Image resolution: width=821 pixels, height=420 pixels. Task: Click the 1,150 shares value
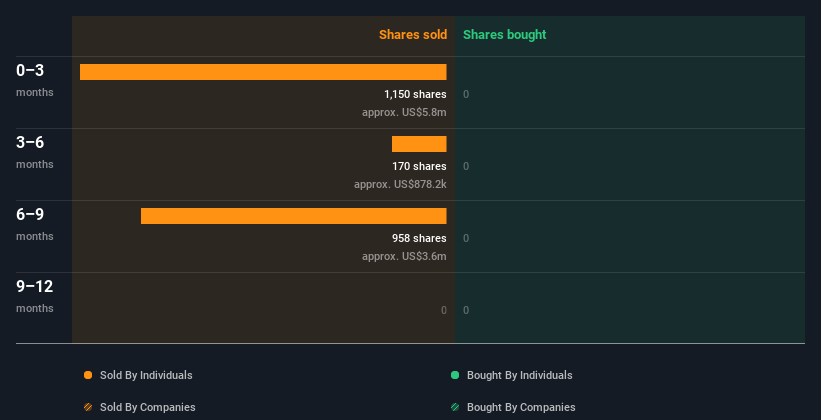click(415, 94)
